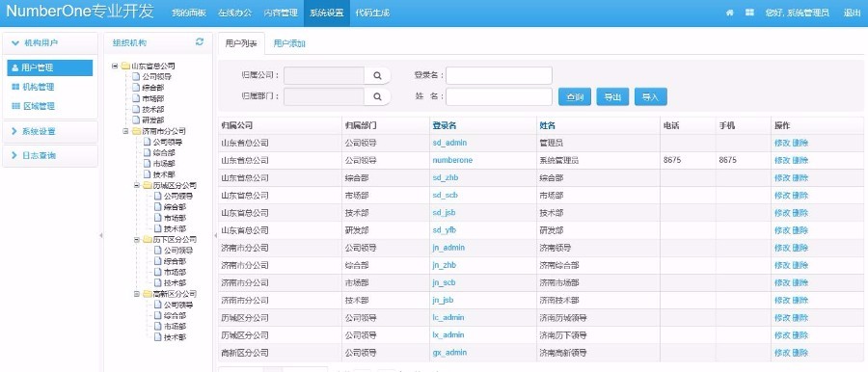Screen dimensions: 868x372
Task: Open 在线办公 in top navigation
Action: [x=234, y=13]
